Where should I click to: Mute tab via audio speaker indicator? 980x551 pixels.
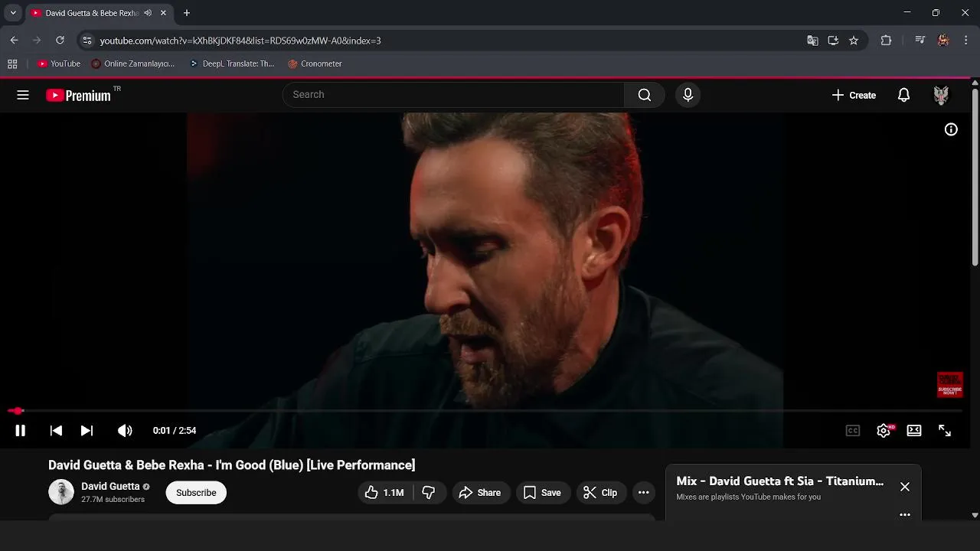[148, 13]
